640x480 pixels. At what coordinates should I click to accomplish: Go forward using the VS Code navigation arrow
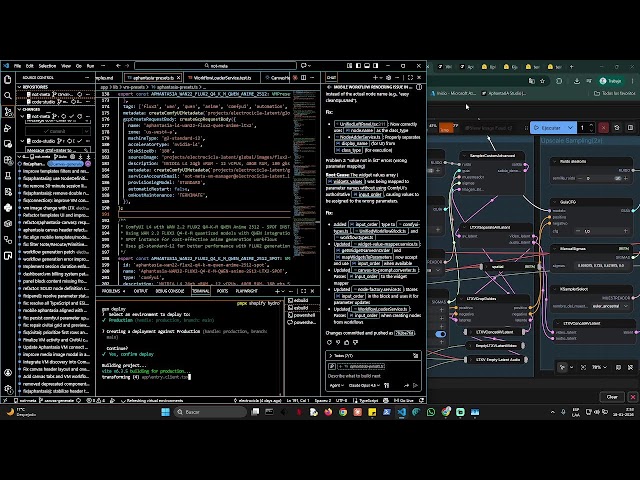(127, 66)
